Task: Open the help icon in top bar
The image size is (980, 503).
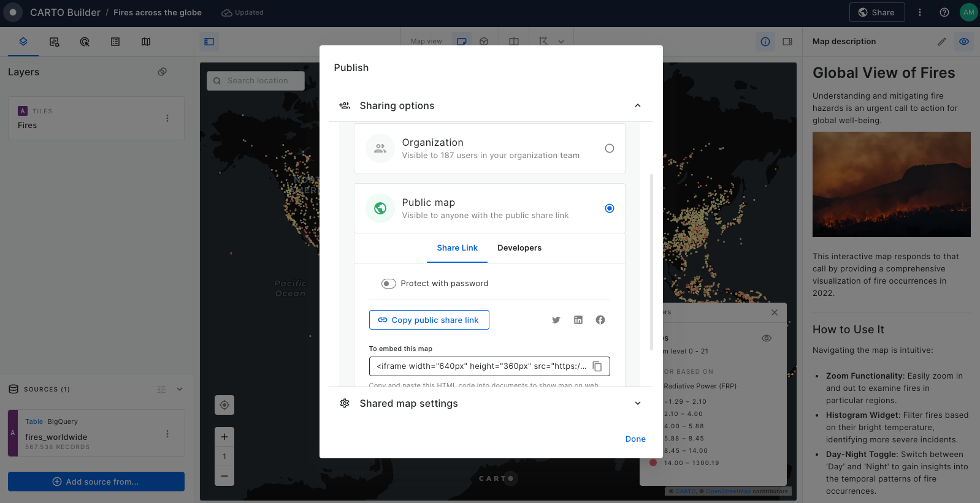Action: (x=944, y=12)
